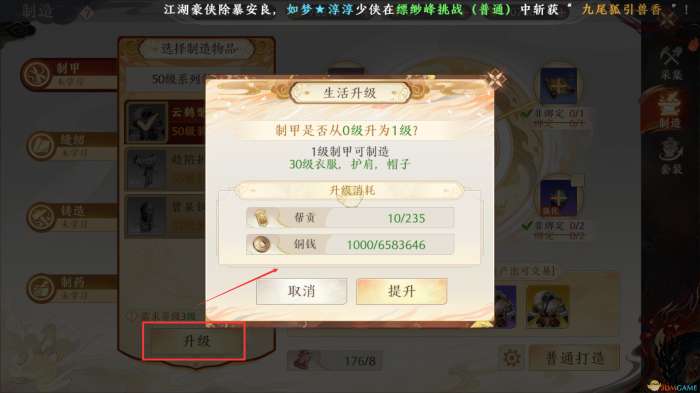
Task: Cancel the upgrade with 取消 button
Action: coord(301,291)
